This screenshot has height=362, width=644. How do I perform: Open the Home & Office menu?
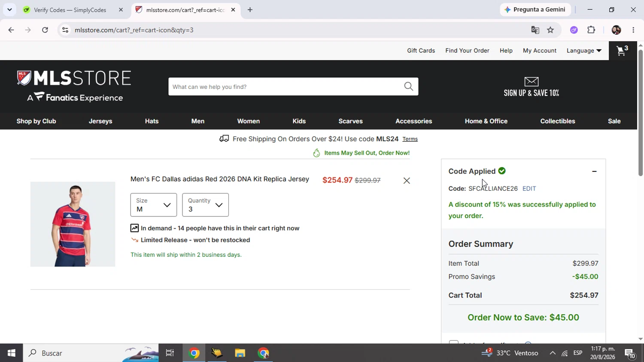[x=486, y=121]
